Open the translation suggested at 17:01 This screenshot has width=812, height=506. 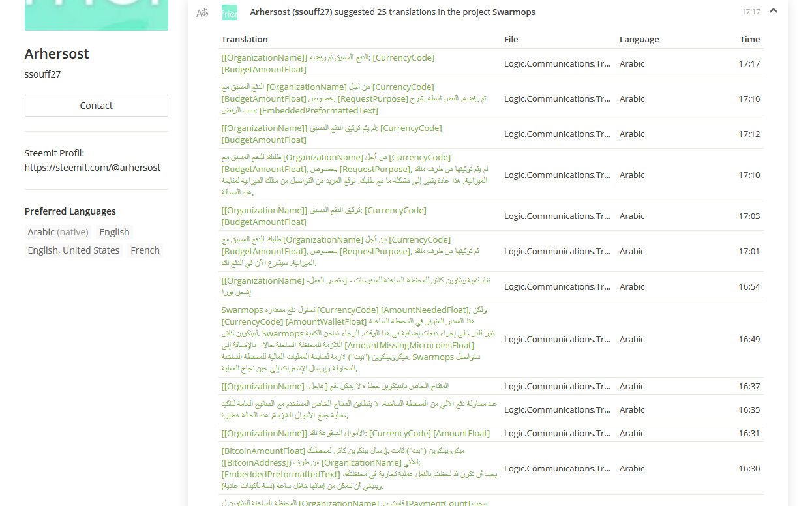pos(351,251)
